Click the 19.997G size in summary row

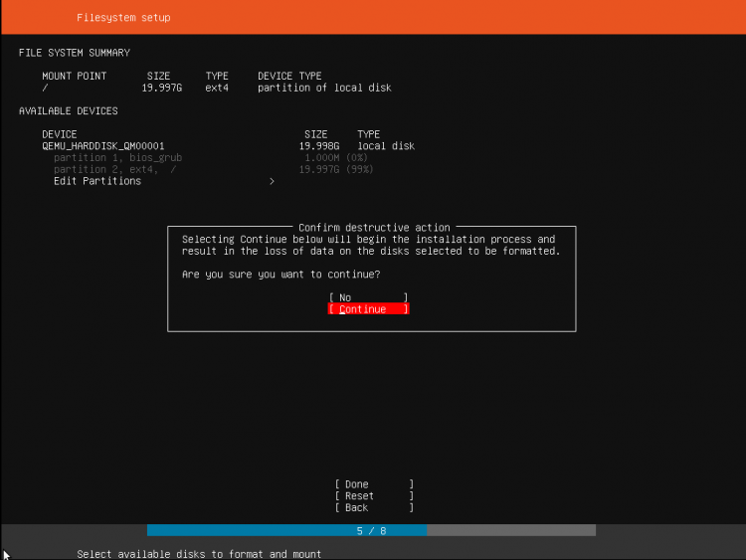click(x=162, y=88)
